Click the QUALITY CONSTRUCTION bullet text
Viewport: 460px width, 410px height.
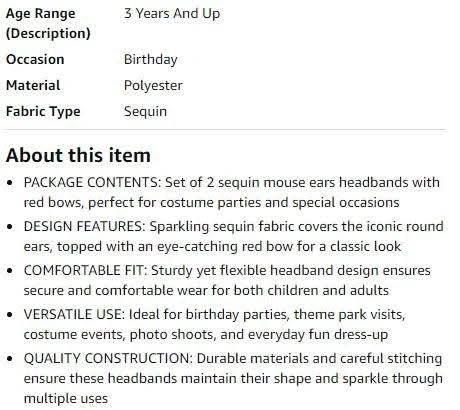click(233, 378)
